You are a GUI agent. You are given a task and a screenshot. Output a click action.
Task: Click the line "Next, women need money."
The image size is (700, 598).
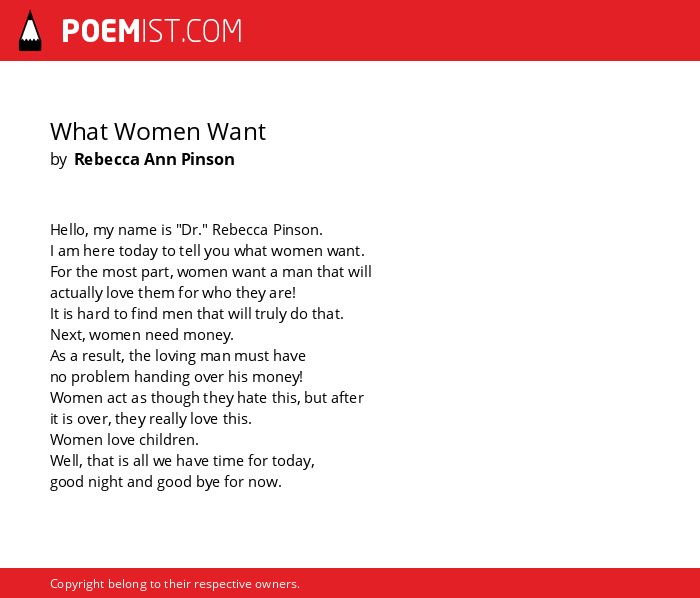tap(142, 335)
